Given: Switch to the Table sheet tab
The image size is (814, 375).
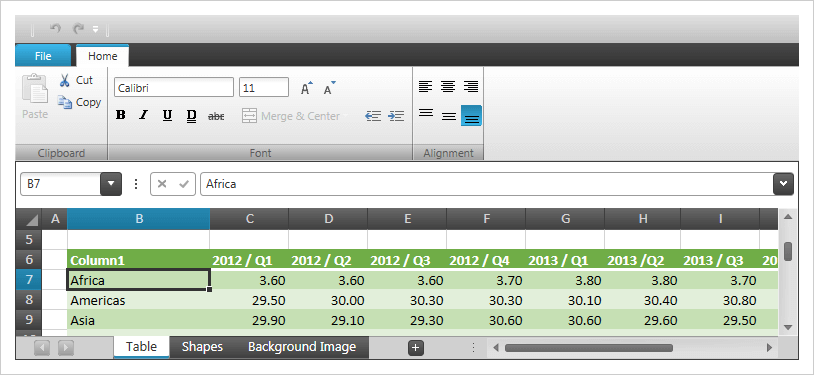Looking at the screenshot, I should pyautogui.click(x=141, y=347).
